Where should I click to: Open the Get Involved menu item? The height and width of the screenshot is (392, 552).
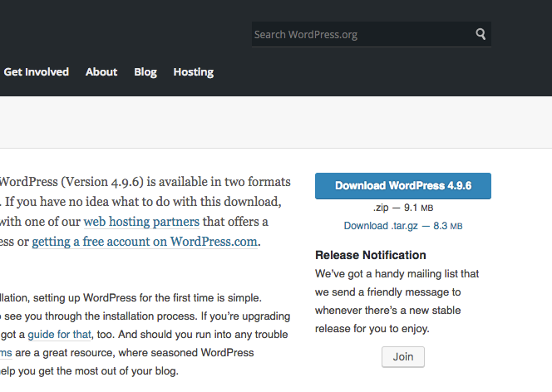coord(37,71)
